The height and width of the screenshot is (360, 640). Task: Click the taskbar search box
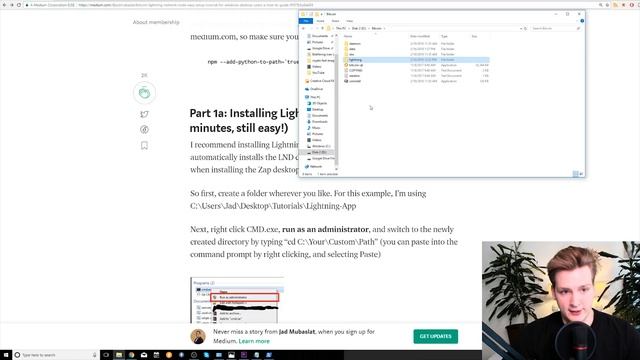(55, 355)
